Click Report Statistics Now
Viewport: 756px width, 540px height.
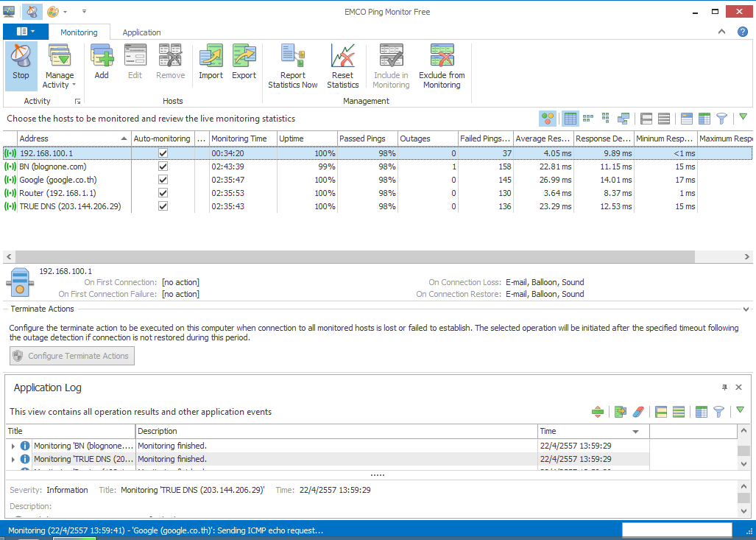293,66
